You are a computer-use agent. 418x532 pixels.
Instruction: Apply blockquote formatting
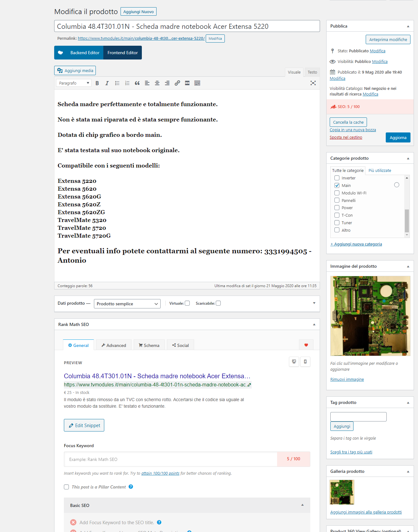[x=137, y=83]
